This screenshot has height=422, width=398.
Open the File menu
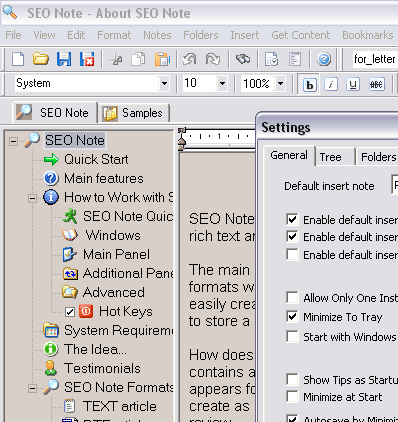point(13,35)
